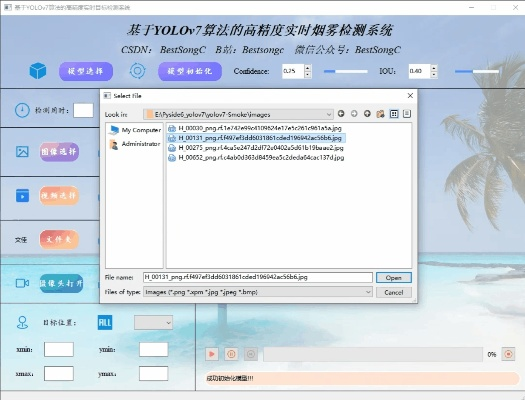Increase IOU spinner value
The image size is (525, 400).
(434, 68)
